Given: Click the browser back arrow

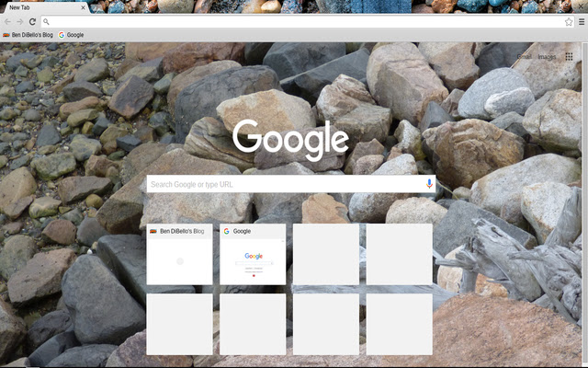Looking at the screenshot, I should [7, 22].
